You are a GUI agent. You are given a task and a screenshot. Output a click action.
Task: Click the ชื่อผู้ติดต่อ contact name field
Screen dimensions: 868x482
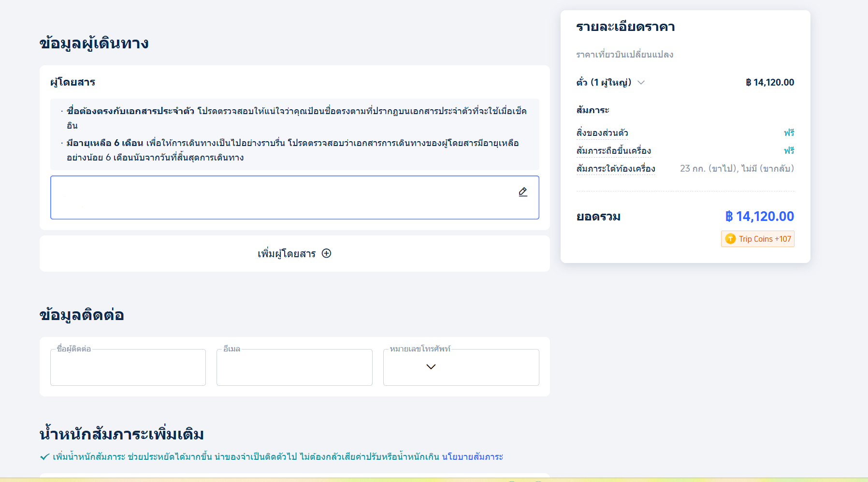[x=128, y=367]
